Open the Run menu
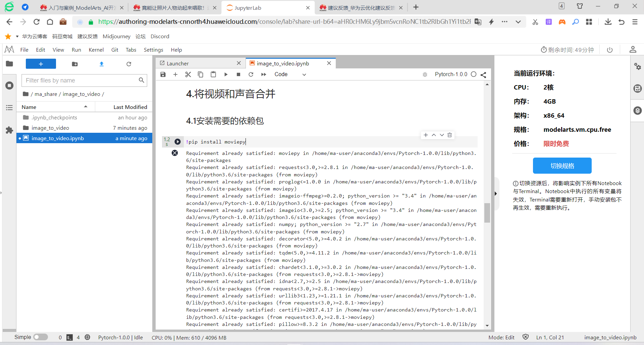The width and height of the screenshot is (644, 345). (x=76, y=50)
